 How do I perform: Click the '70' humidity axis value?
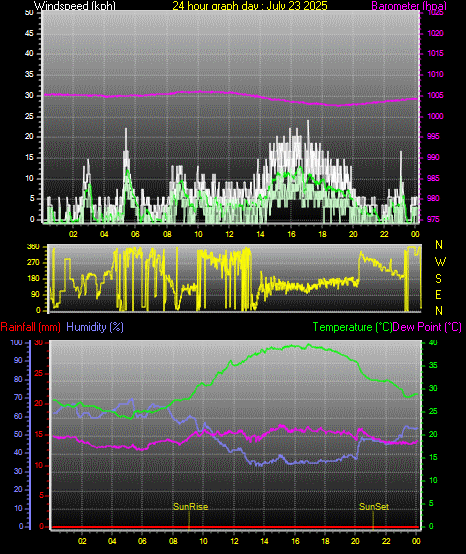(18, 397)
